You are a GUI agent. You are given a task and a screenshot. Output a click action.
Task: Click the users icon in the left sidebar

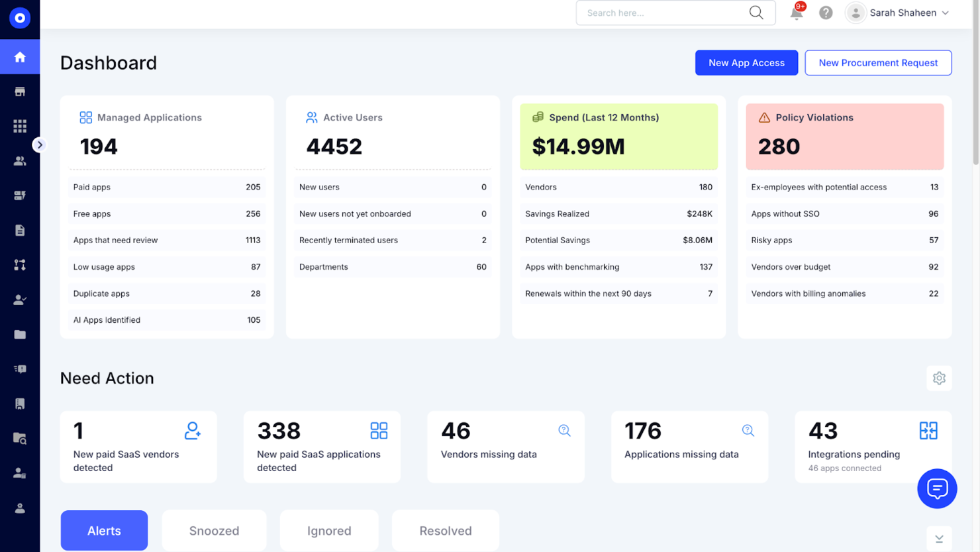point(20,160)
